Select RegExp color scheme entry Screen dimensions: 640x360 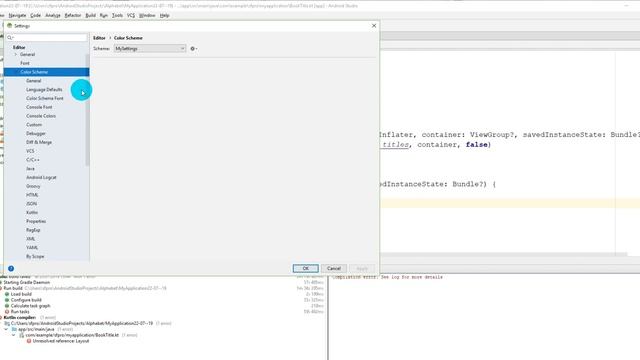pos(33,230)
